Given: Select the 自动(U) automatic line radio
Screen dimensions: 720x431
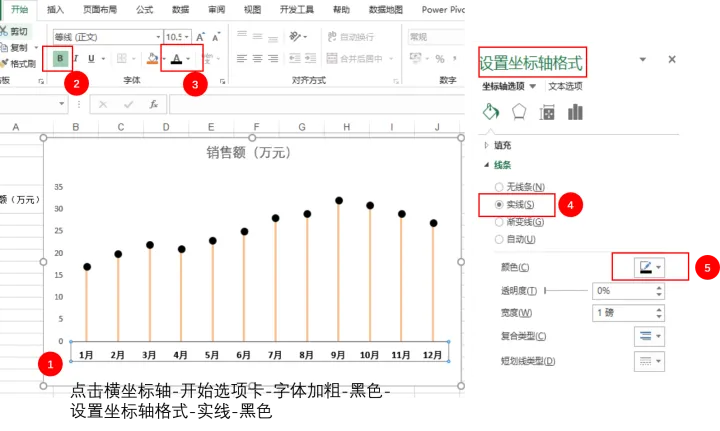Looking at the screenshot, I should click(x=499, y=239).
